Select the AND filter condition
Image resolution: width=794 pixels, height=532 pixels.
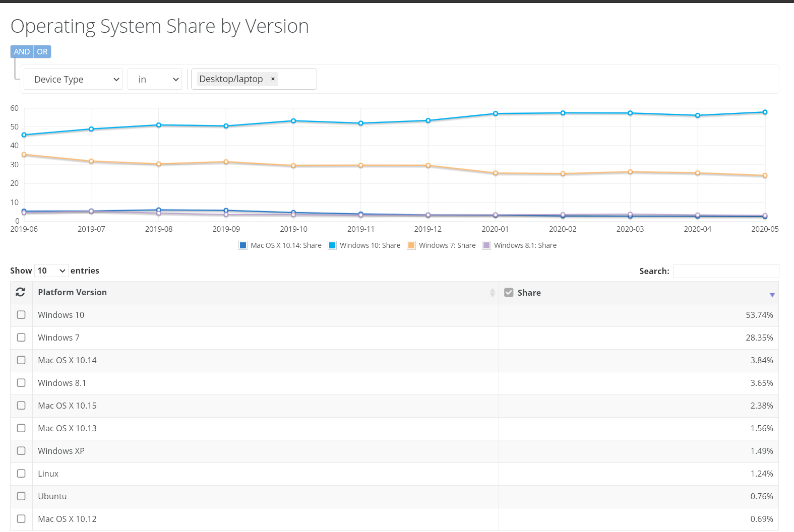coord(21,51)
